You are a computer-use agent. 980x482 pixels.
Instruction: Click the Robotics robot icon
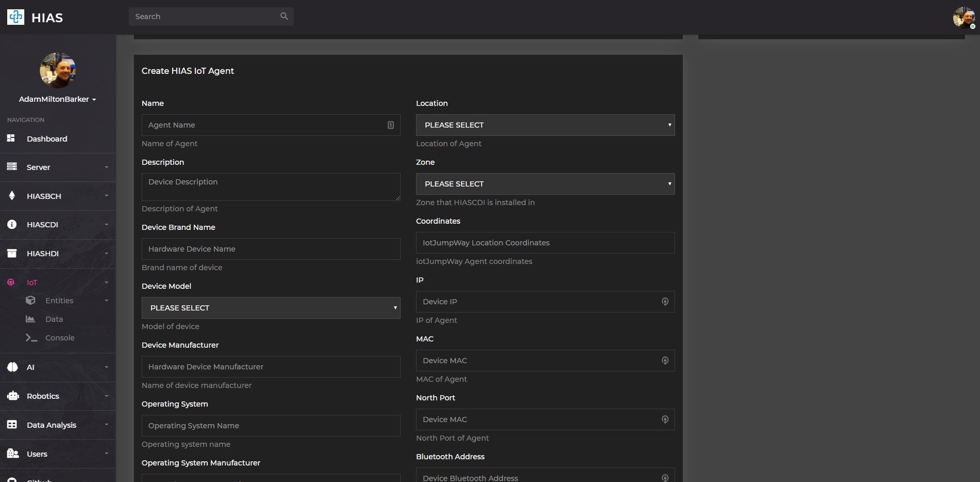tap(13, 396)
